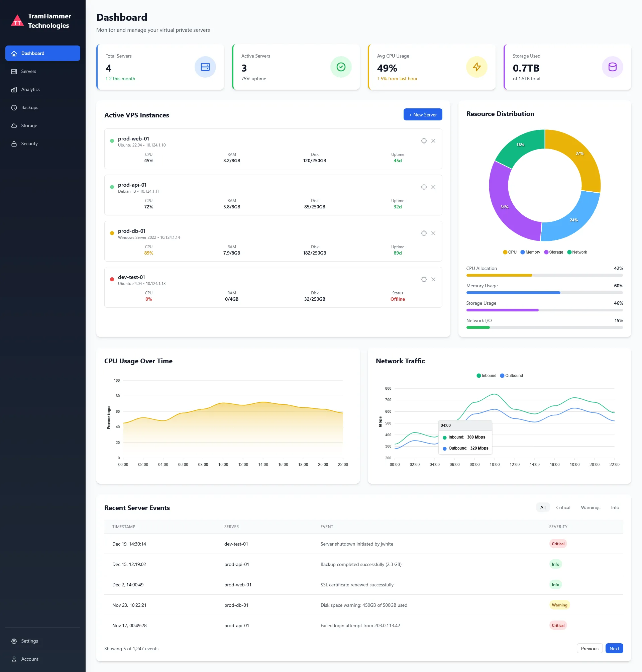Filter events by Info
The width and height of the screenshot is (642, 672).
click(615, 508)
